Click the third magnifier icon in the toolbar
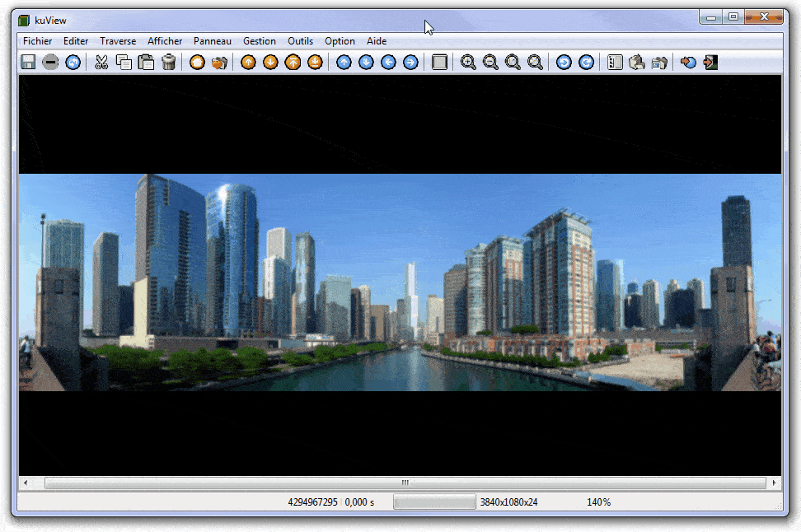The height and width of the screenshot is (532, 801). [x=513, y=63]
